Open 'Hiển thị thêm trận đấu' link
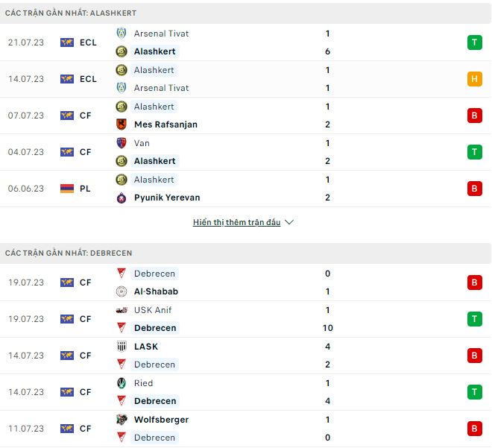The width and height of the screenshot is (492, 448). (236, 222)
